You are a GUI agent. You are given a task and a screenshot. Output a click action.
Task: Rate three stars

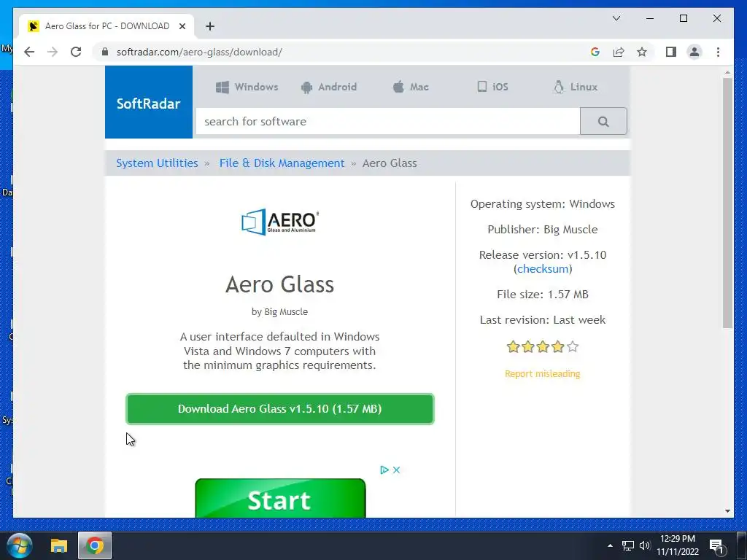tap(543, 346)
